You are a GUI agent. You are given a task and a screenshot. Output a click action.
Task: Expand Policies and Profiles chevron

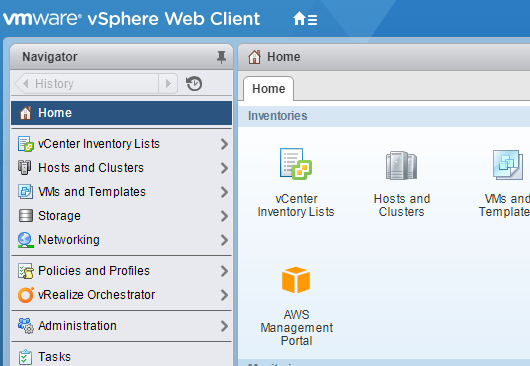(x=224, y=271)
